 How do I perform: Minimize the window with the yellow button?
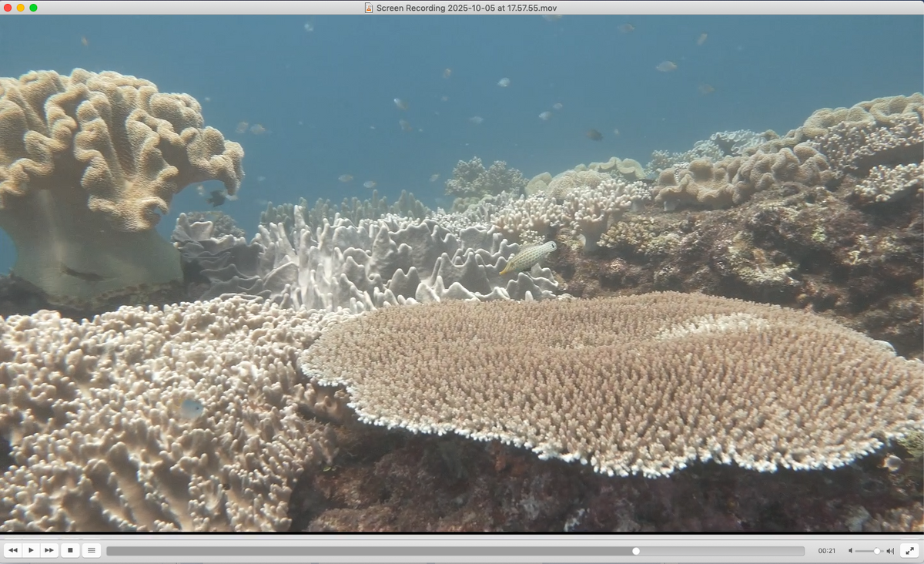21,8
